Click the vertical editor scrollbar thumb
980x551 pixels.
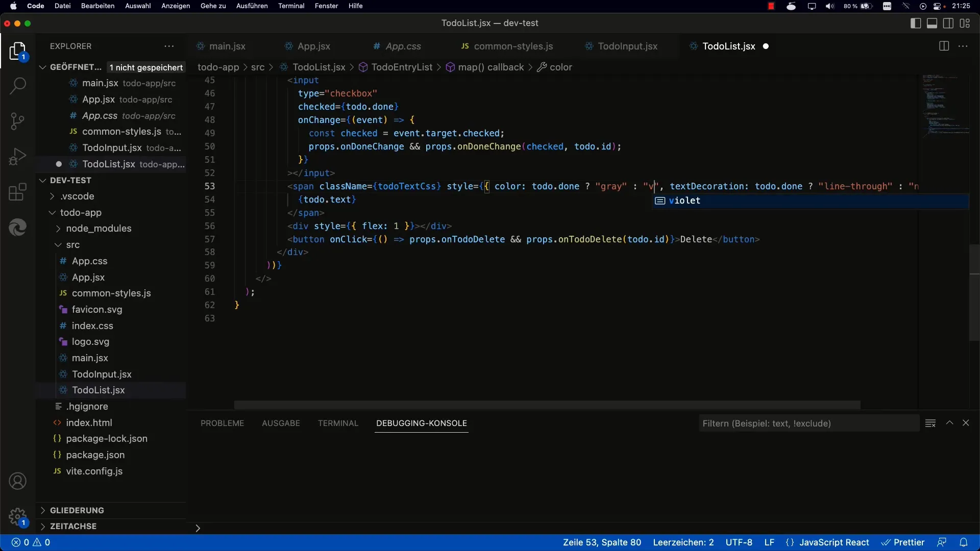tap(974, 292)
